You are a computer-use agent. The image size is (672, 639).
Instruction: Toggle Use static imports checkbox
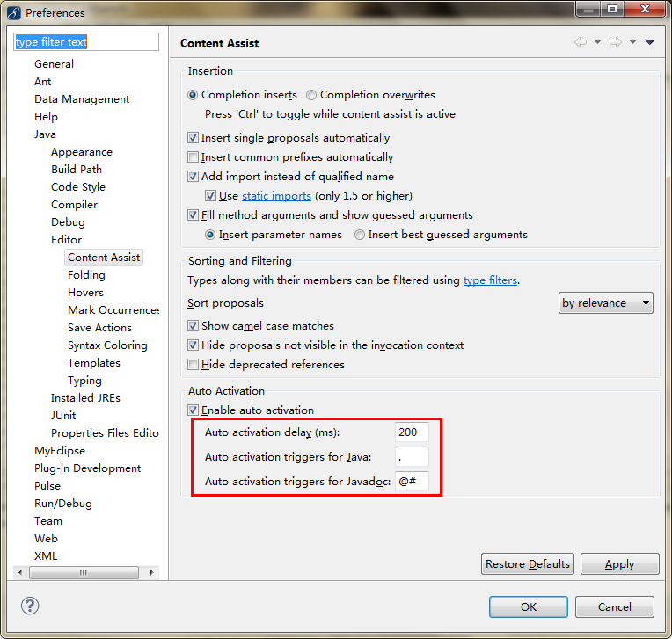(210, 196)
